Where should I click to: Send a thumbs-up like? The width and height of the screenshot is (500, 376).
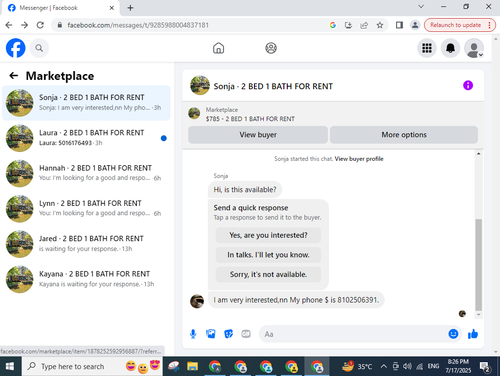tap(473, 334)
